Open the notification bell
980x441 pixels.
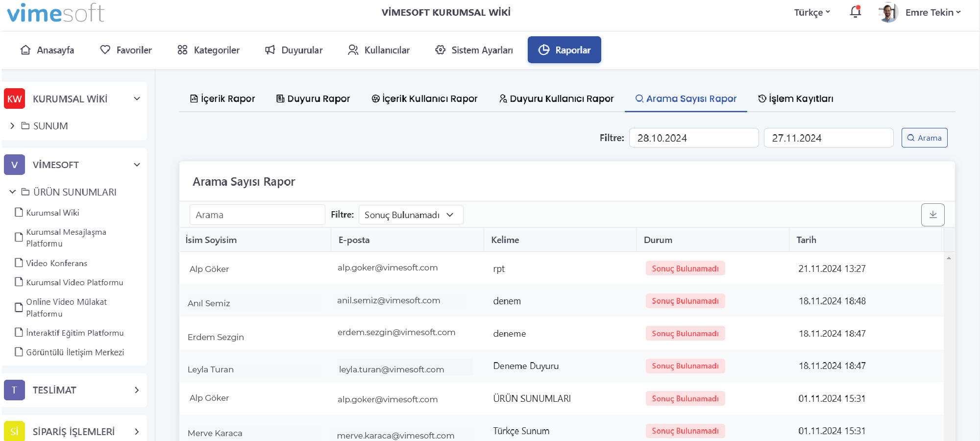856,12
